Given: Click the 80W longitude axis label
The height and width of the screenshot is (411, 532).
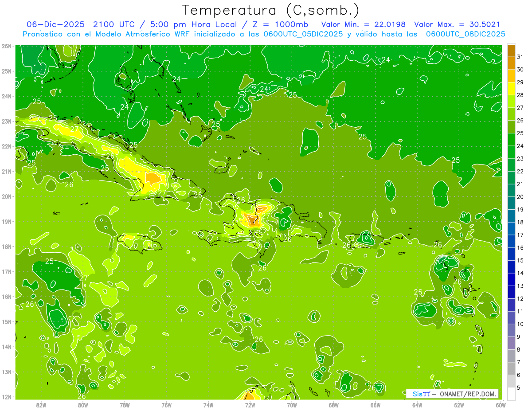Looking at the screenshot, I should tap(83, 404).
